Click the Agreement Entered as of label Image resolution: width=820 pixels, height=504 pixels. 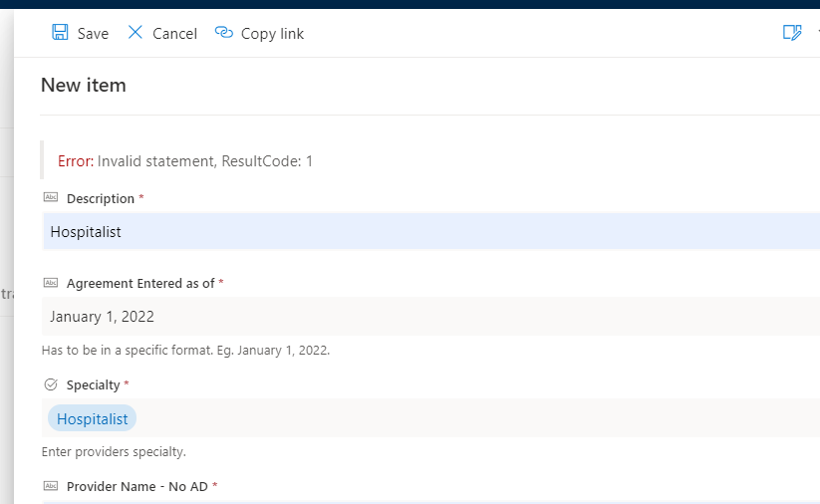click(140, 284)
